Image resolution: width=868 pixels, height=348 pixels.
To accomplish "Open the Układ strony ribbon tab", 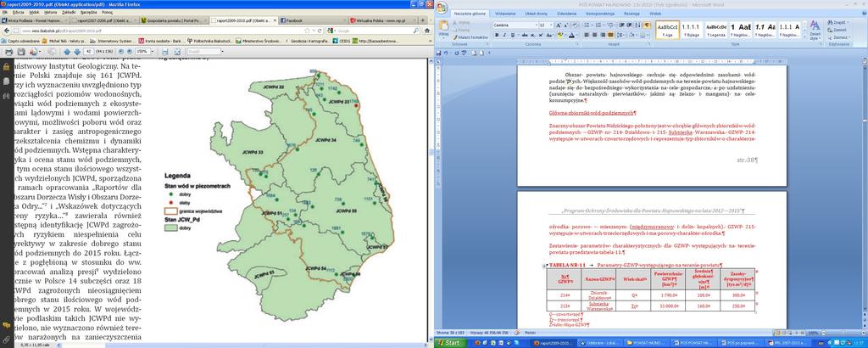I will tap(536, 14).
